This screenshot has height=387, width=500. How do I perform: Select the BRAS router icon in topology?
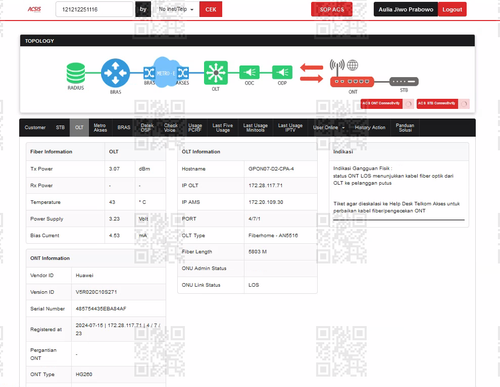[115, 73]
